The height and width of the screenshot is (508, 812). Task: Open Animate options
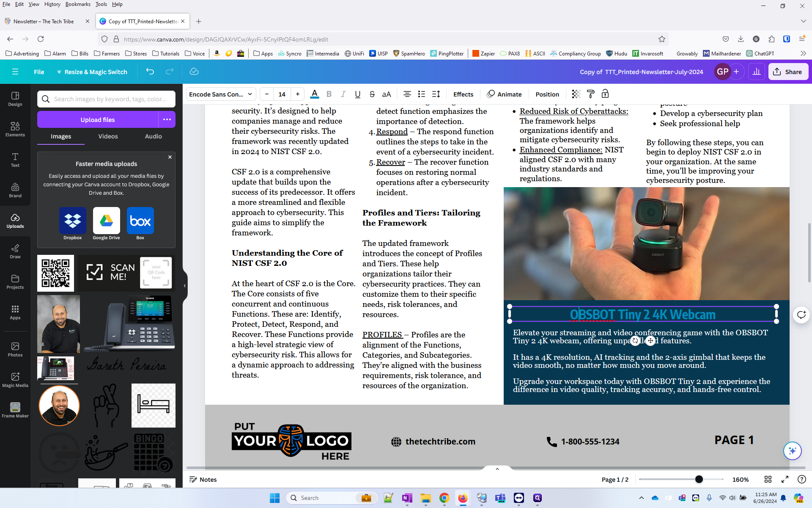coord(504,94)
